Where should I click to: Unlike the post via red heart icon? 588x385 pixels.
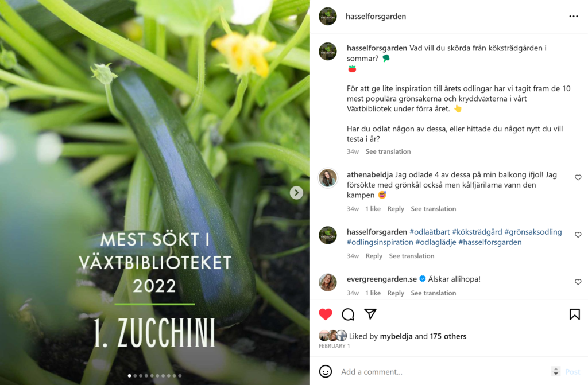click(326, 314)
